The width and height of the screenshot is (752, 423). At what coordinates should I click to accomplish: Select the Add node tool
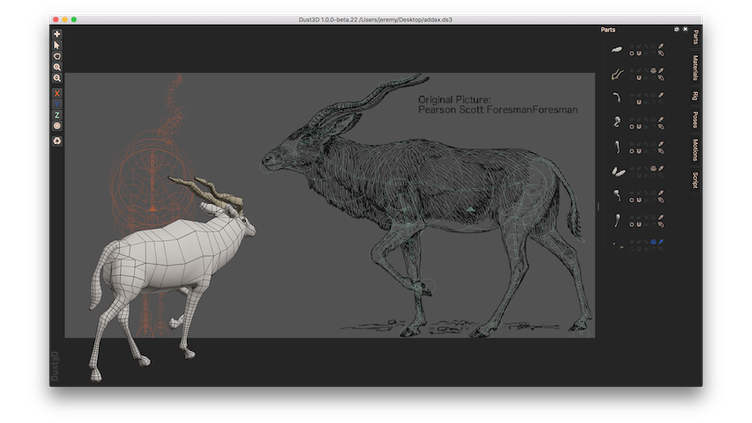click(57, 34)
